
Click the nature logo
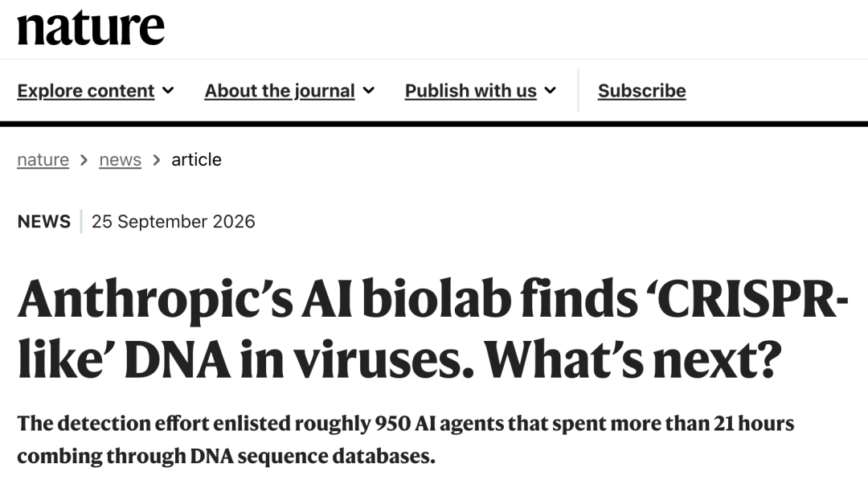pyautogui.click(x=91, y=27)
